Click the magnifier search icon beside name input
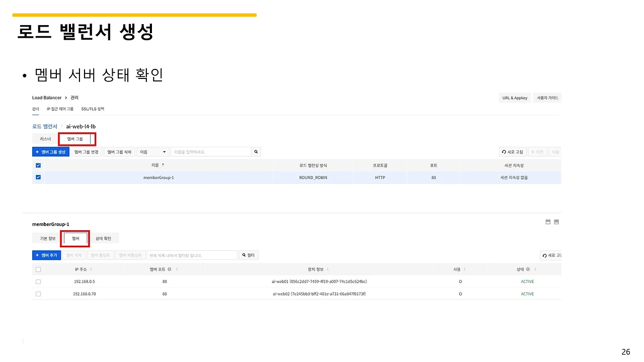The image size is (644, 362). tap(256, 152)
